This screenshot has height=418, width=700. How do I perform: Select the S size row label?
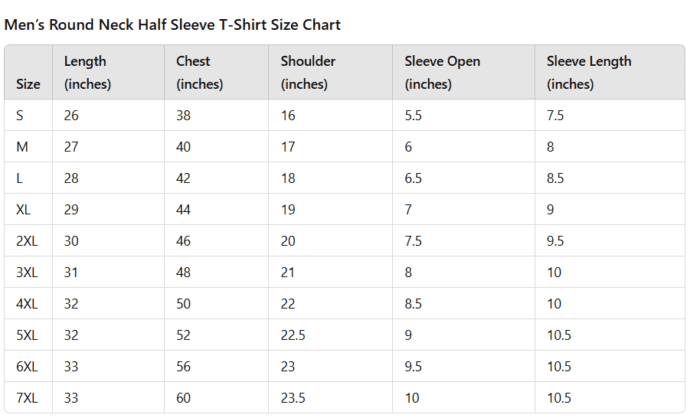[20, 116]
